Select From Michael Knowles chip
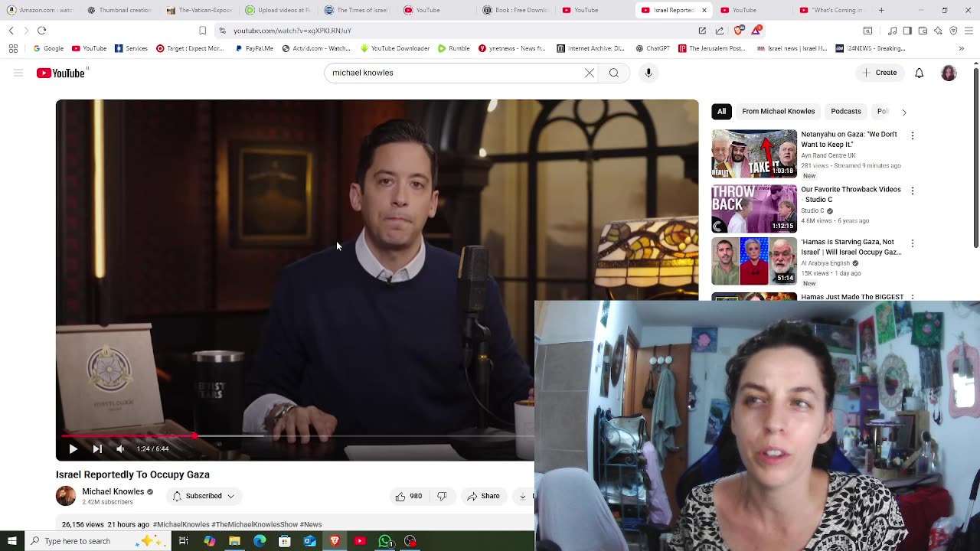 point(778,111)
